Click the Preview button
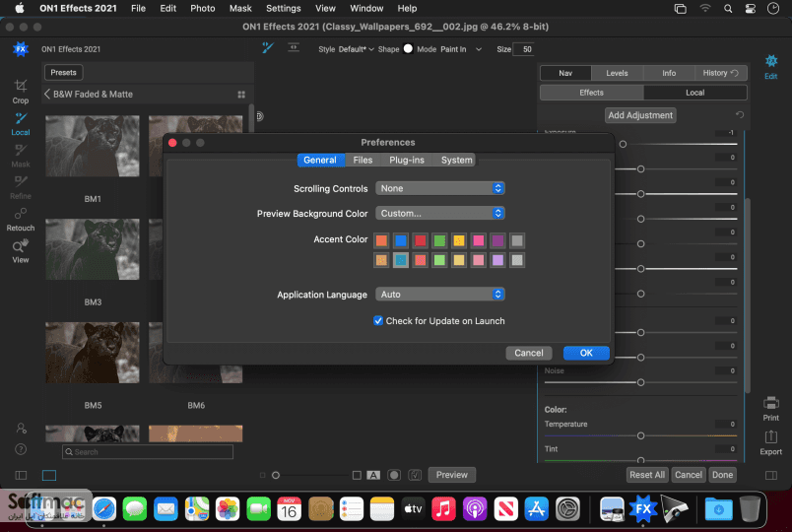 tap(451, 475)
